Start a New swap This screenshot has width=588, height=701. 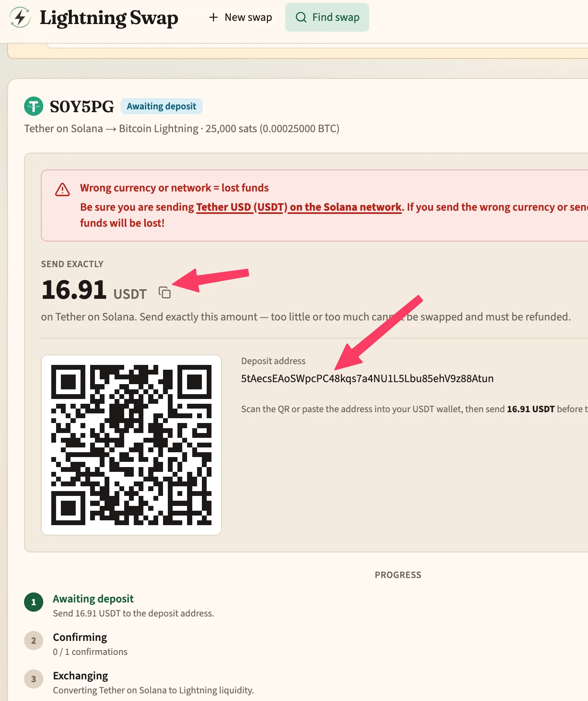[x=240, y=17]
